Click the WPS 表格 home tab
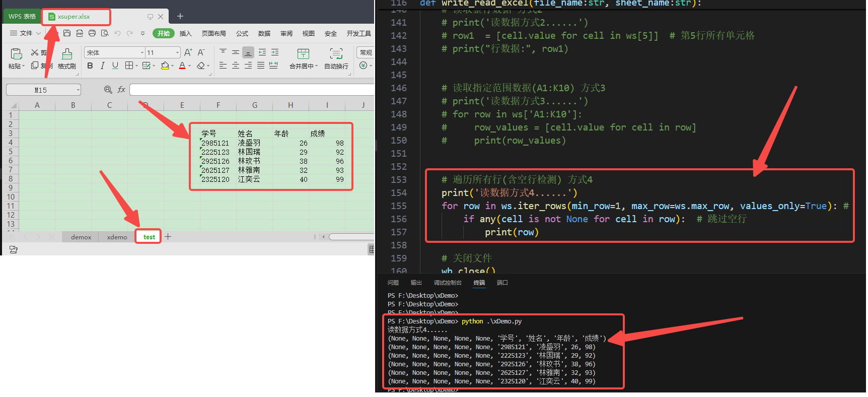Image resolution: width=868 pixels, height=397 pixels. tap(22, 17)
